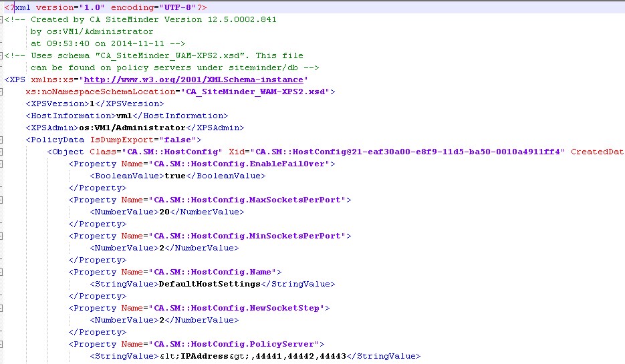Click "by os:VM1/Administrator" comment line
The image size is (625, 364).
click(x=92, y=31)
